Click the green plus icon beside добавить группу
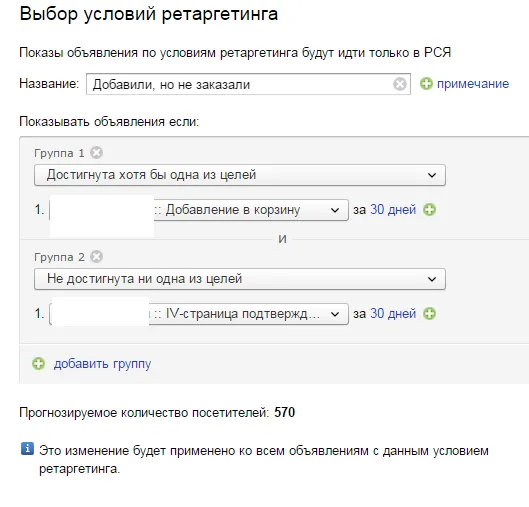The width and height of the screenshot is (529, 507). (x=38, y=364)
